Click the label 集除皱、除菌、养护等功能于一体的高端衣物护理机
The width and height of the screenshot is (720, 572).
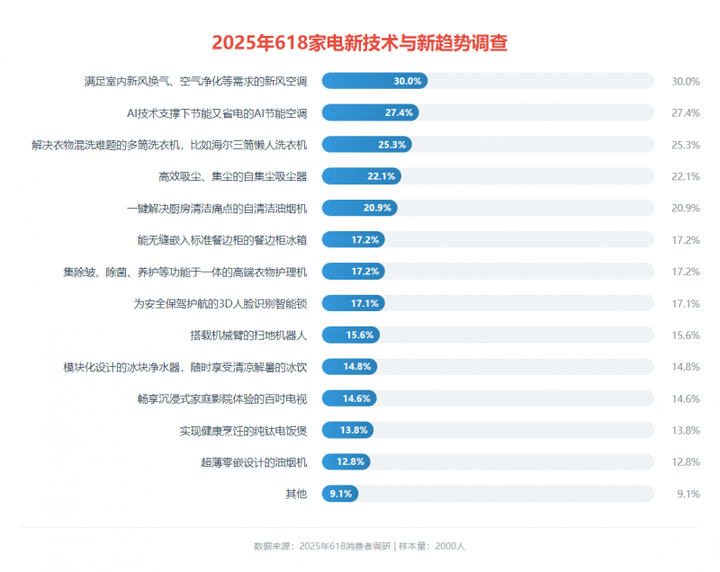185,272
